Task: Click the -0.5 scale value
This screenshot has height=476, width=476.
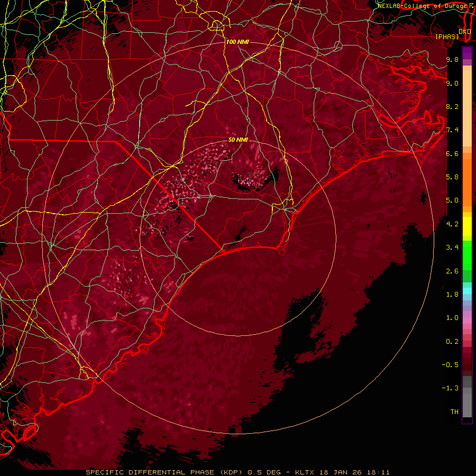Action: click(450, 365)
